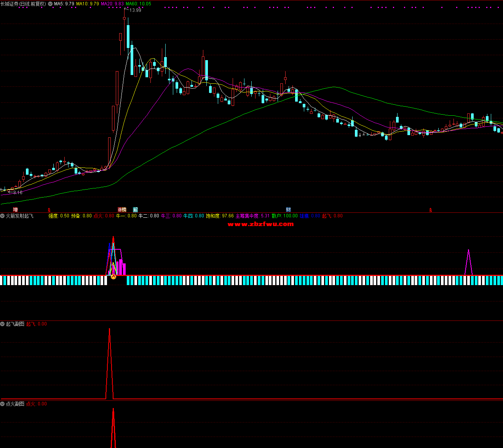Click the 增 marker icon below chart

tap(15, 210)
